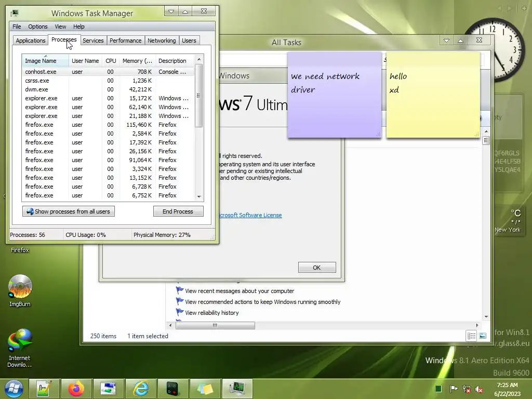
Task: Open View recent messages about your computer
Action: click(240, 291)
